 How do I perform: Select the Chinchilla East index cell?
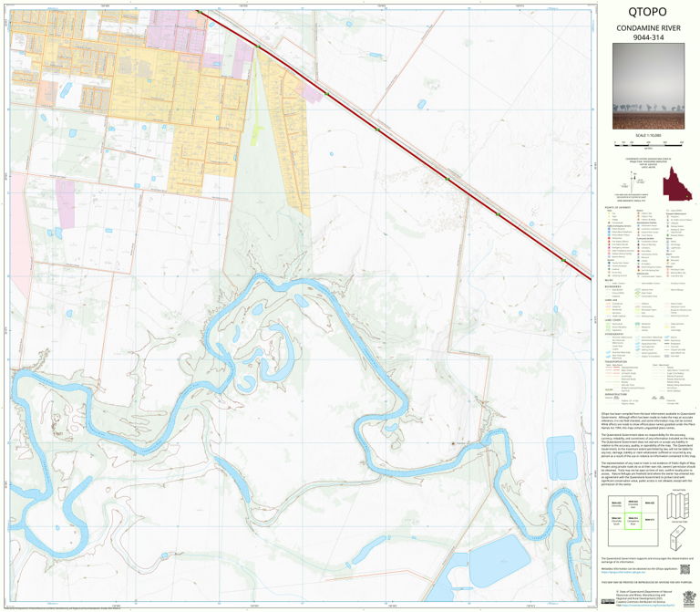tap(633, 504)
